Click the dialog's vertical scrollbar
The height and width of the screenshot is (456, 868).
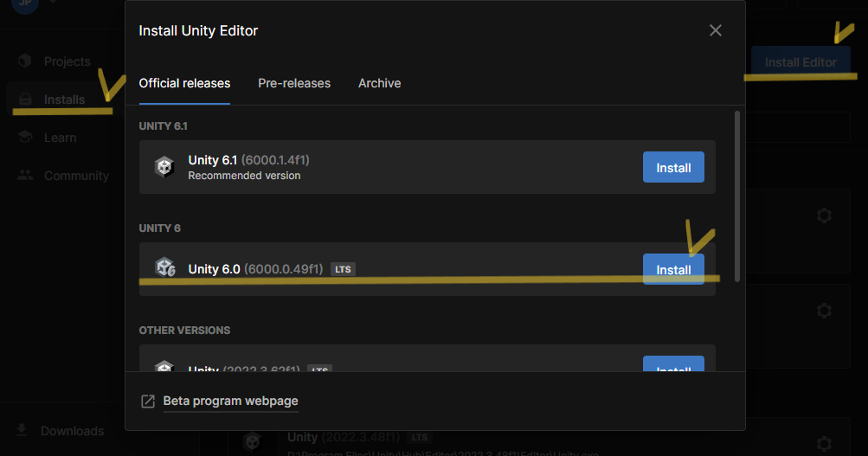click(736, 196)
